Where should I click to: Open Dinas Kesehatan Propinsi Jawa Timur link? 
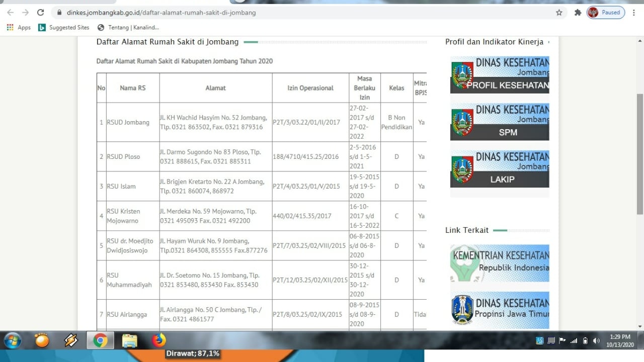499,310
